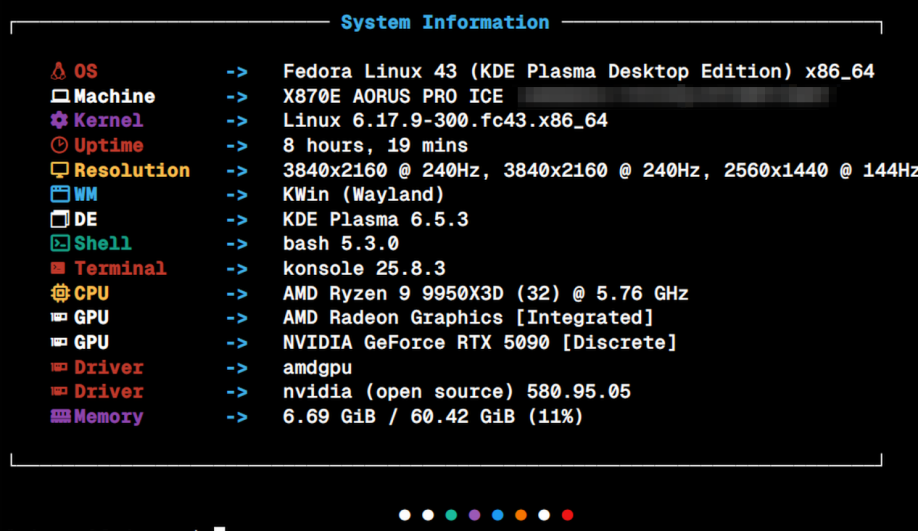Click the 8 hours, 19 mins value
Screen dimensions: 918x531
pos(376,146)
